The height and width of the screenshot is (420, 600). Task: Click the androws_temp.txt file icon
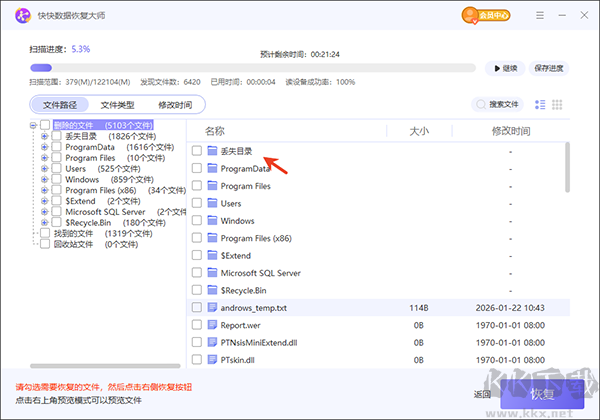(212, 307)
